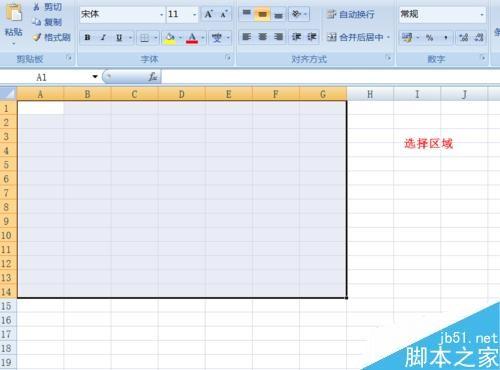This screenshot has height=370, width=500.
Task: Select column I header
Action: (417, 94)
